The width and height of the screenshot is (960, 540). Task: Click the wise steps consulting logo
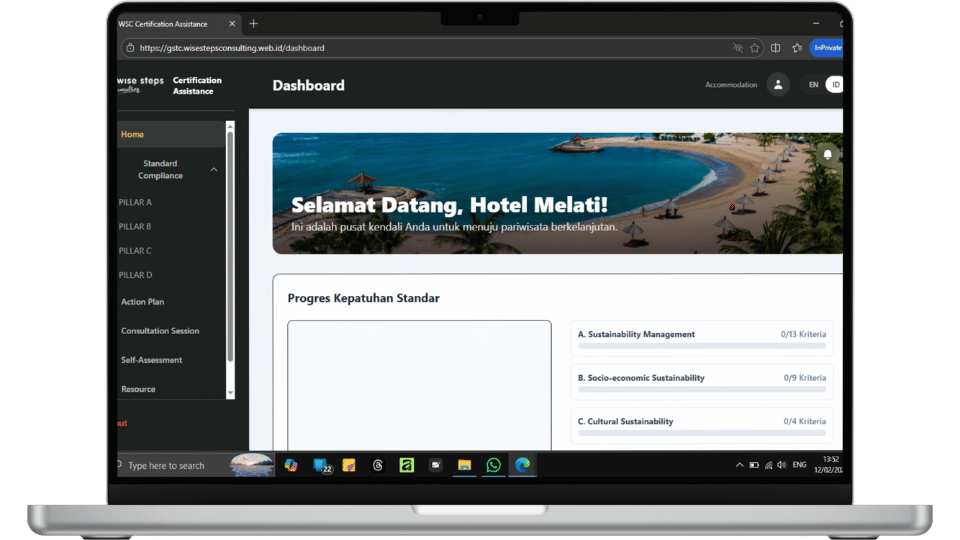tap(139, 85)
